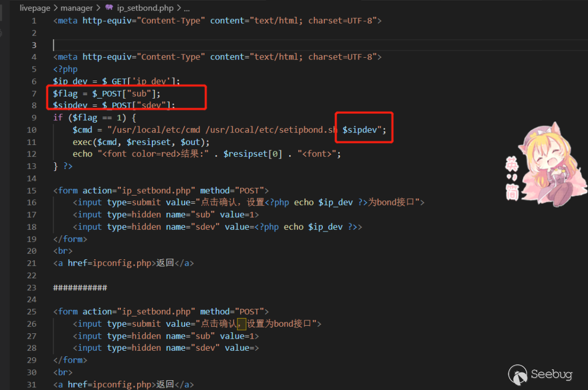Expand chevron after ip_setbond.php breadcrumb
The height and width of the screenshot is (390, 588).
[179, 8]
